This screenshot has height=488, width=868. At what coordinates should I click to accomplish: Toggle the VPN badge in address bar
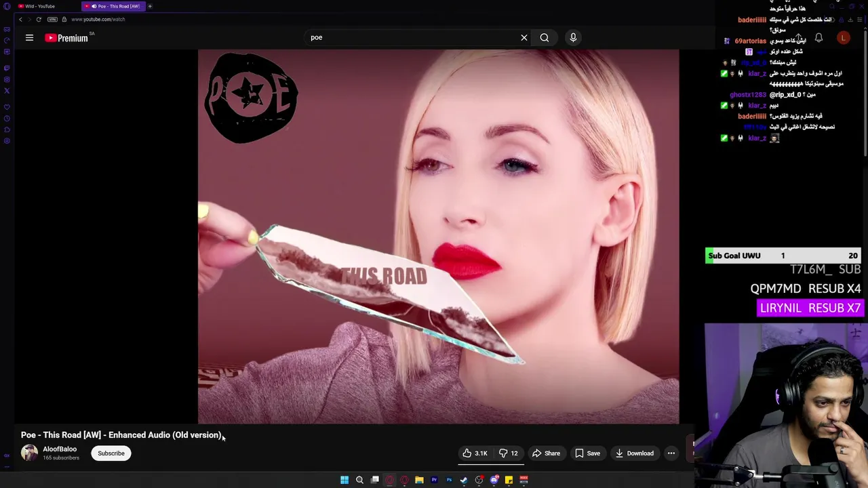click(x=52, y=20)
